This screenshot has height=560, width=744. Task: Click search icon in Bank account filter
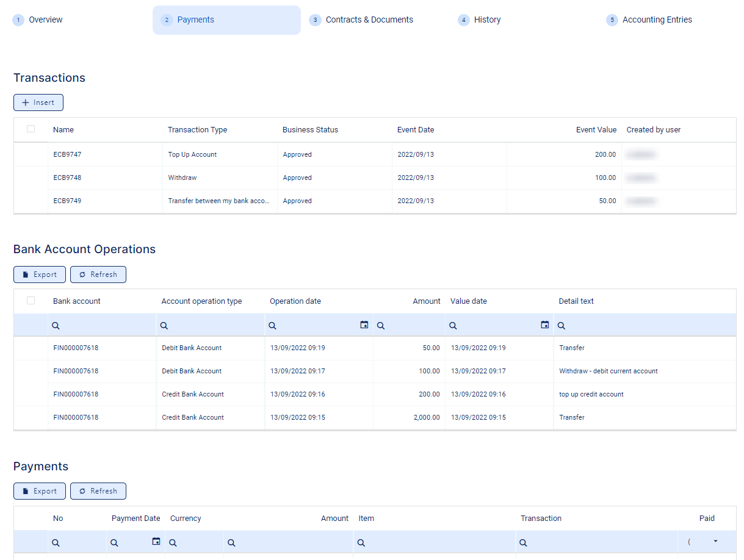[x=56, y=326]
